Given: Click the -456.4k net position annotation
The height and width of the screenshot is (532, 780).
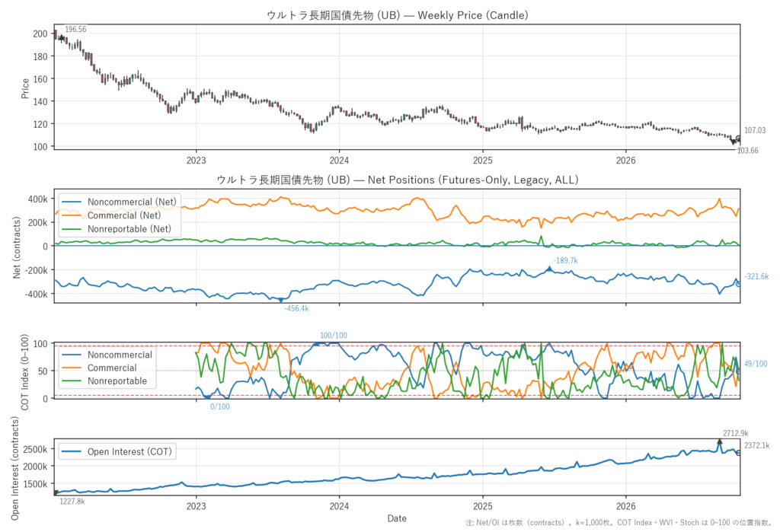Looking at the screenshot, I should pos(296,308).
